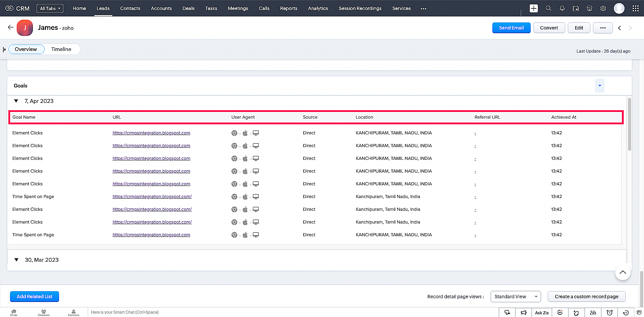The height and width of the screenshot is (317, 644).
Task: Open the setup gear icon
Action: [603, 8]
